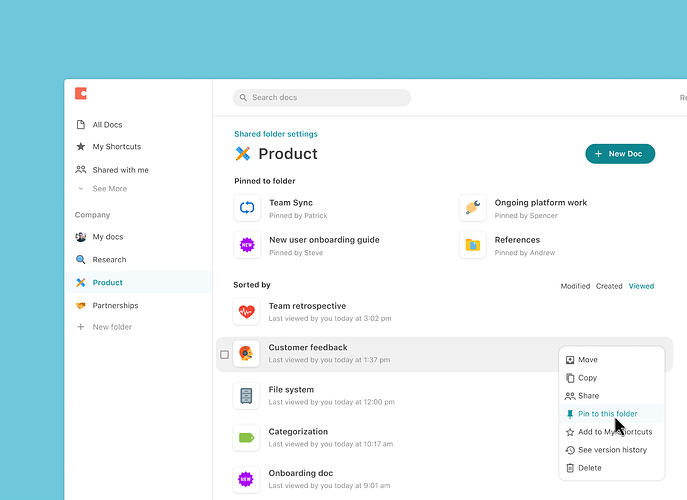Click the Research magnifier icon

click(81, 259)
